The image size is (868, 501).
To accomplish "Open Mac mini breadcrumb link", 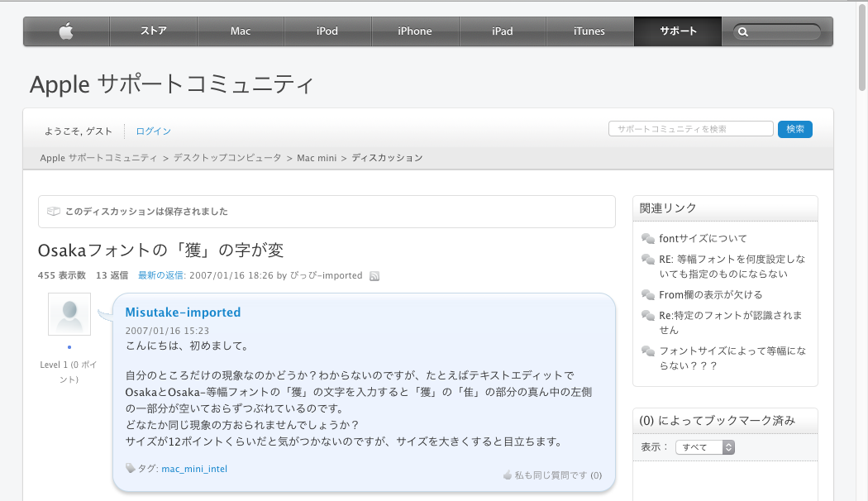I will pos(317,158).
